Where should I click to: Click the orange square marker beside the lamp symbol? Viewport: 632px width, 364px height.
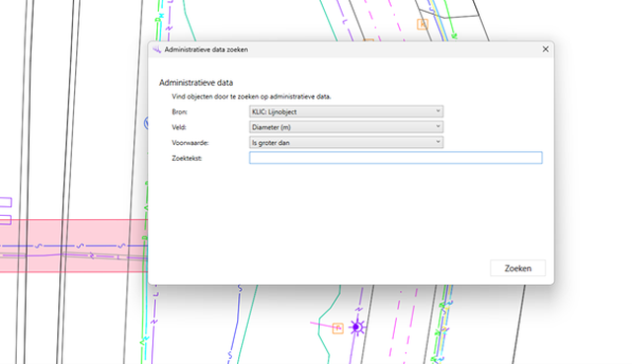(x=338, y=328)
